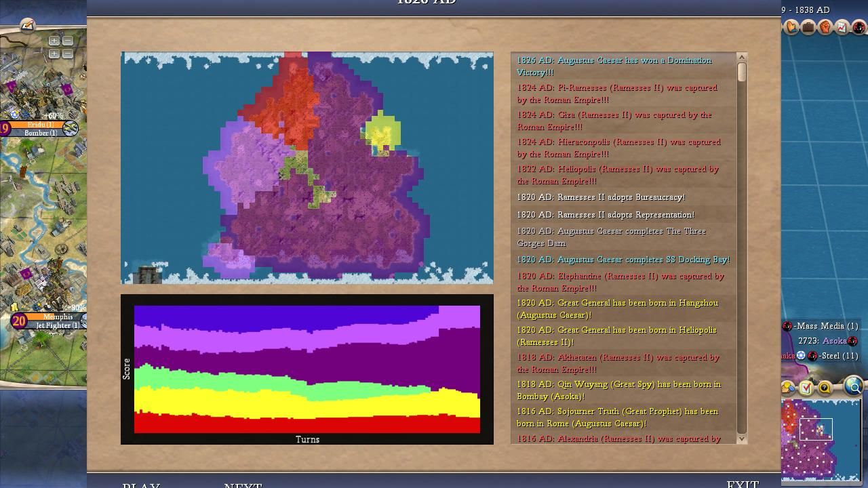The width and height of the screenshot is (868, 488).
Task: Click the espionage icon next to Asoka's name
Action: (x=852, y=341)
